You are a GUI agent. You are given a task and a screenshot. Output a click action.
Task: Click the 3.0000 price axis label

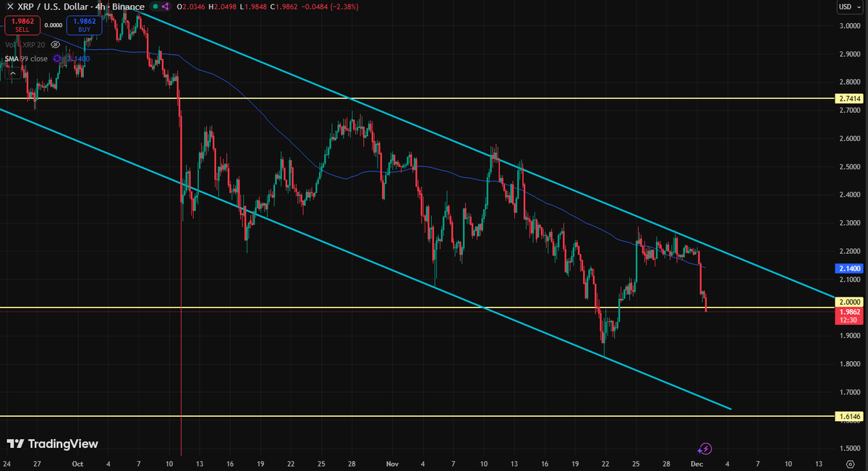point(848,26)
